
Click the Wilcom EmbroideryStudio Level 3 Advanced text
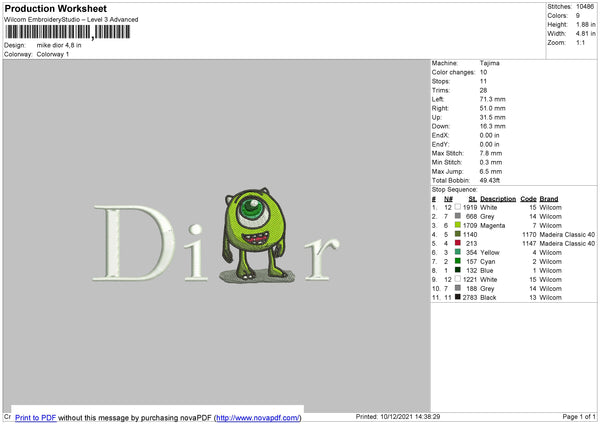(x=71, y=20)
